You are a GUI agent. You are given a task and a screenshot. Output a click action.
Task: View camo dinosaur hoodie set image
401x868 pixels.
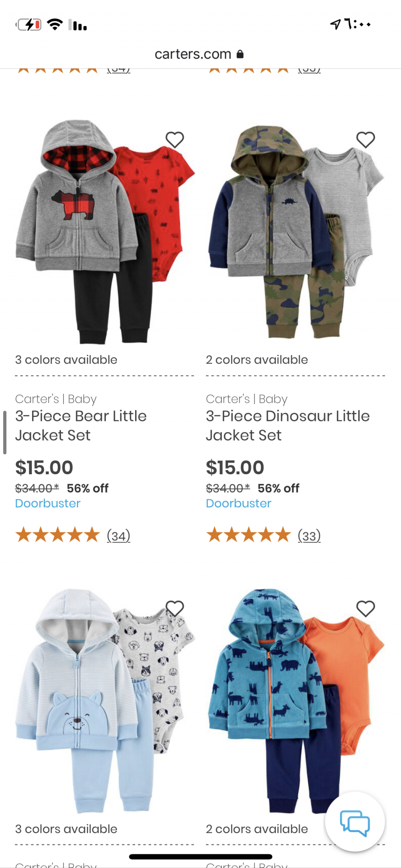tap(295, 233)
